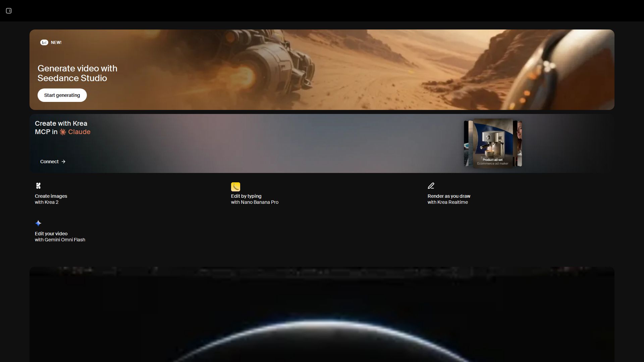Click the Krea logo icon
Viewport: 644px width, 362px height.
coord(38,186)
